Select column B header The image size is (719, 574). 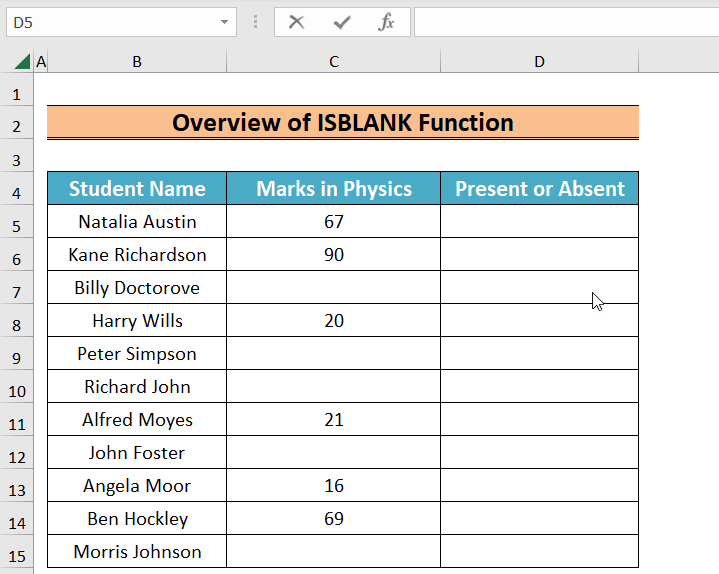tap(137, 62)
